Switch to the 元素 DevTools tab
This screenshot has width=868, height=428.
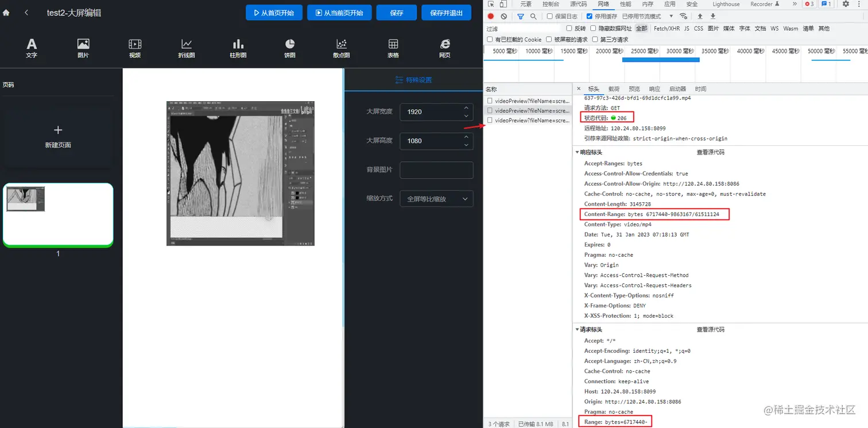pos(526,4)
